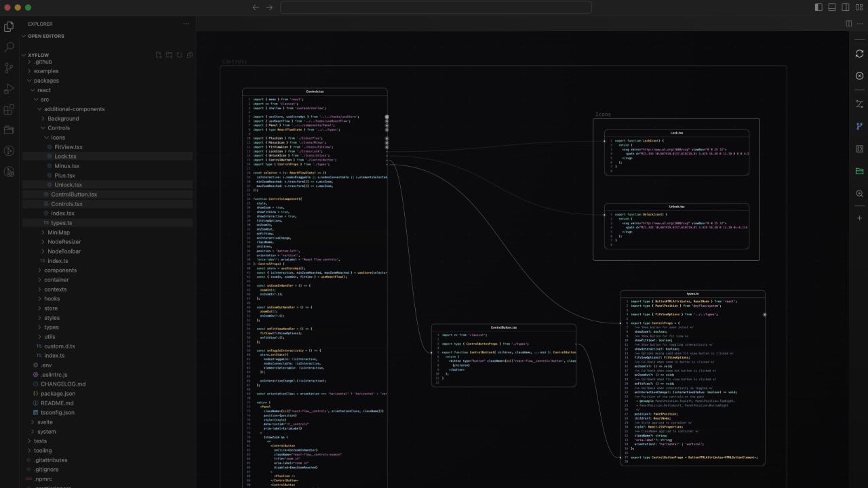Click the green folder icon in the right sidebar

point(859,171)
